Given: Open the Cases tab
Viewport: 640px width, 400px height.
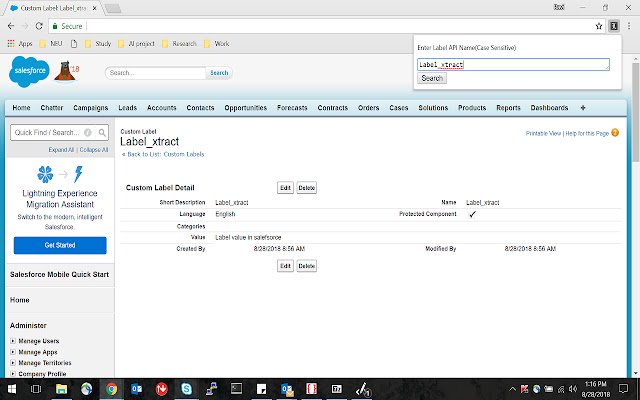Looking at the screenshot, I should [x=399, y=108].
